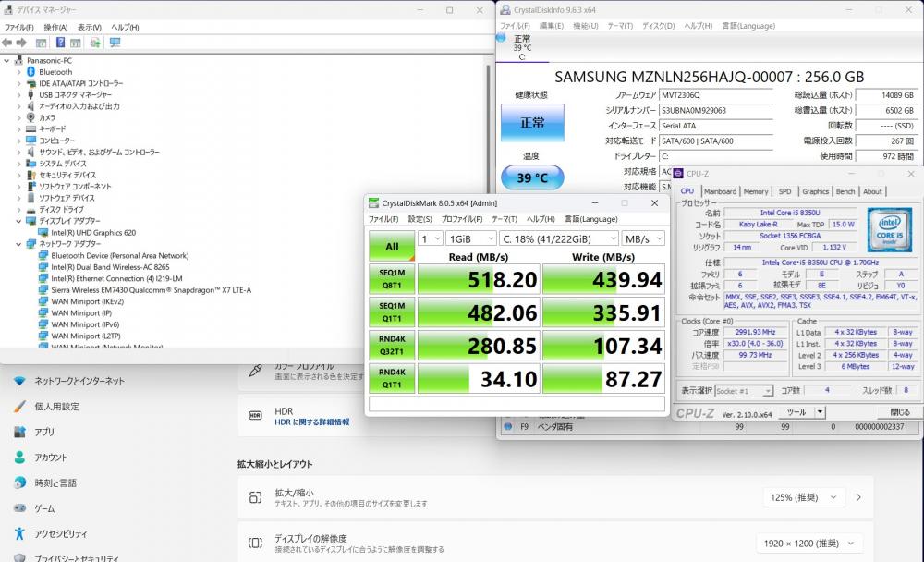Collapse the Panasonic-PC root node
This screenshot has height=562, width=924.
[7, 61]
